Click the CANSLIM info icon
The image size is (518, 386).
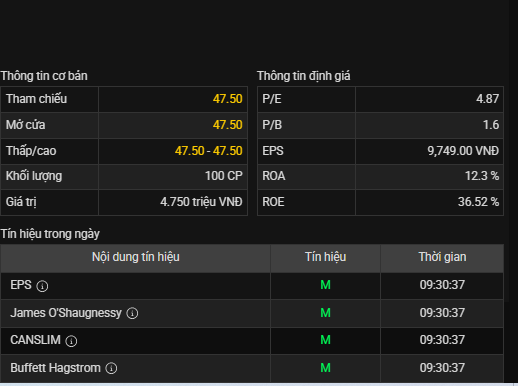(x=71, y=341)
